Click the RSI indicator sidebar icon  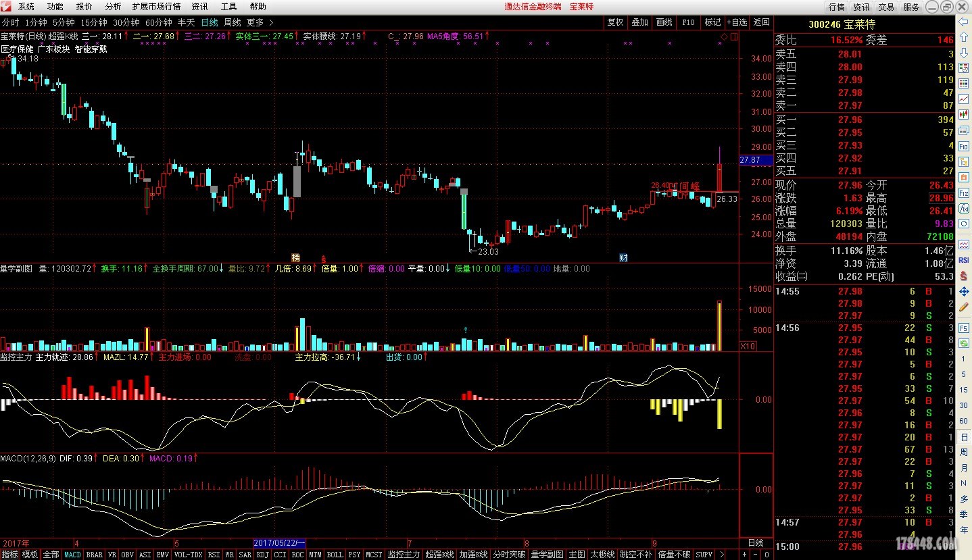pos(964,260)
